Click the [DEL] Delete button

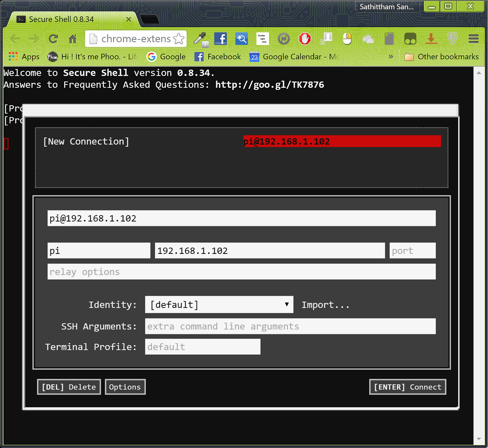[x=69, y=387]
